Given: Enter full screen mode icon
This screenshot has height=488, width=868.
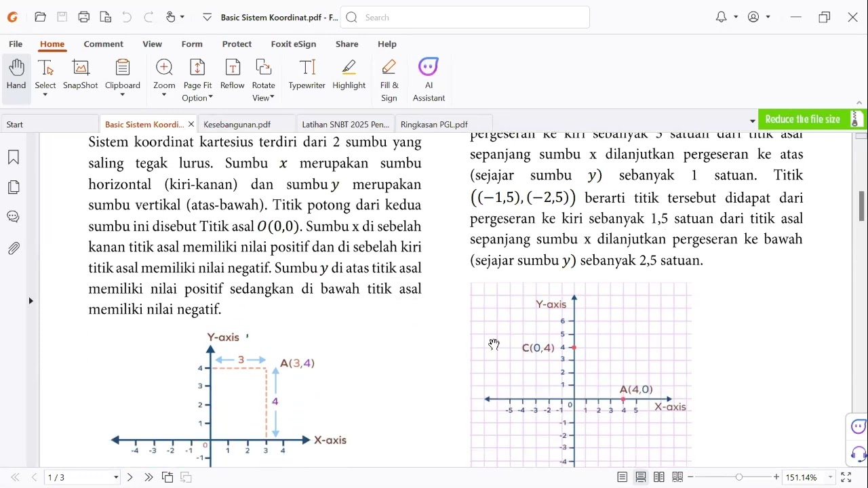Looking at the screenshot, I should point(846,478).
